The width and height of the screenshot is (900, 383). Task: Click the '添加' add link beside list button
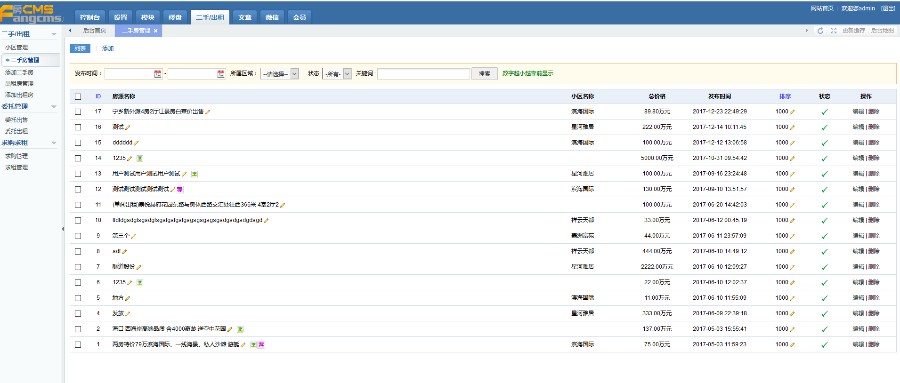[108, 49]
